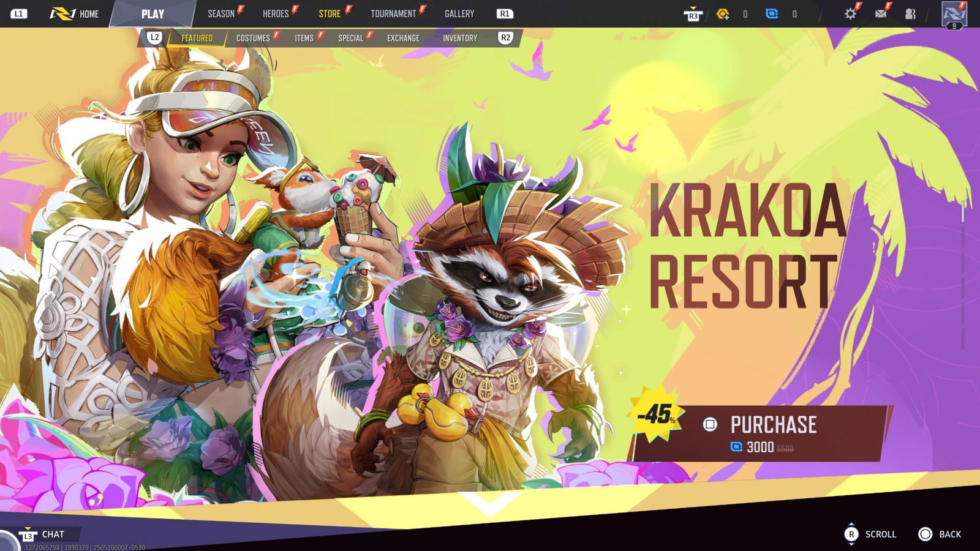Expand the down chevron below banner

click(489, 503)
